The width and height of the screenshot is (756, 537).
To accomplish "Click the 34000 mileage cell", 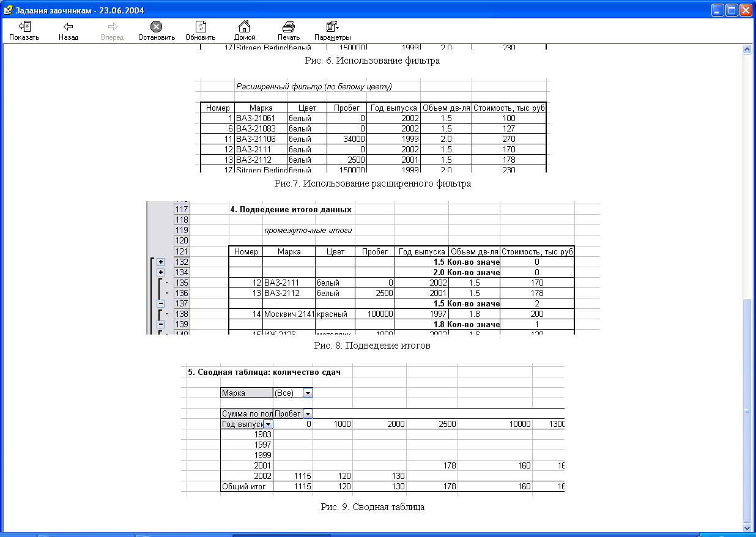I will (x=347, y=139).
